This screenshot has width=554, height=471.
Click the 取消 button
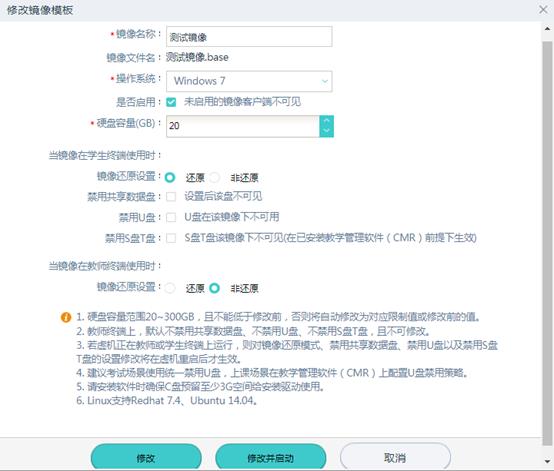pyautogui.click(x=395, y=457)
